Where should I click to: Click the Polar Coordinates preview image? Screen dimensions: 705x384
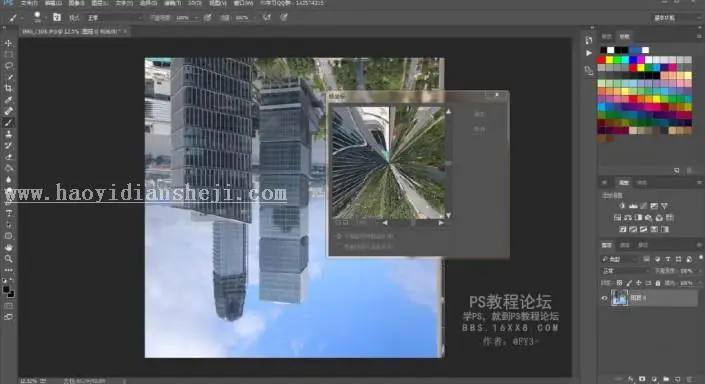[388, 162]
